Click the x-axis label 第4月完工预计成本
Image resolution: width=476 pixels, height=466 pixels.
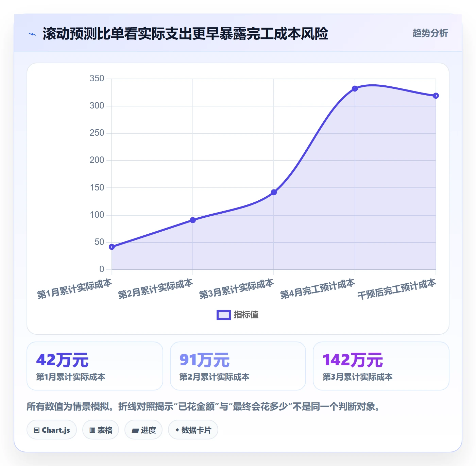[x=318, y=289]
